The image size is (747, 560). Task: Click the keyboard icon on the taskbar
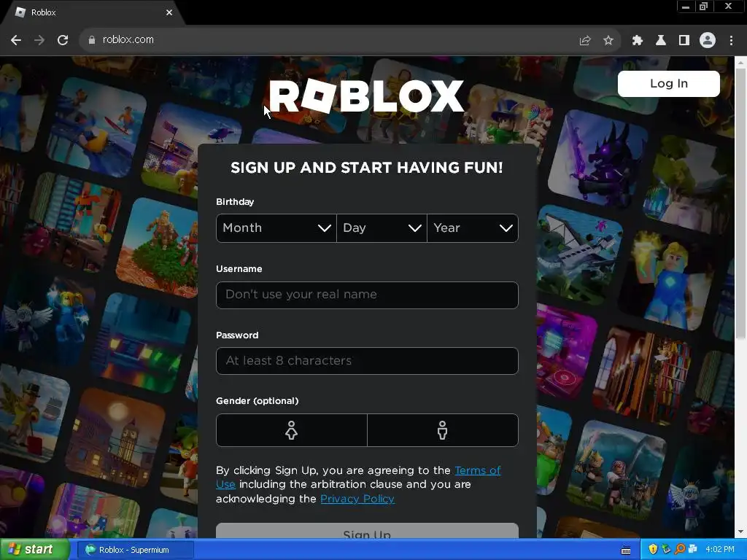tap(626, 550)
